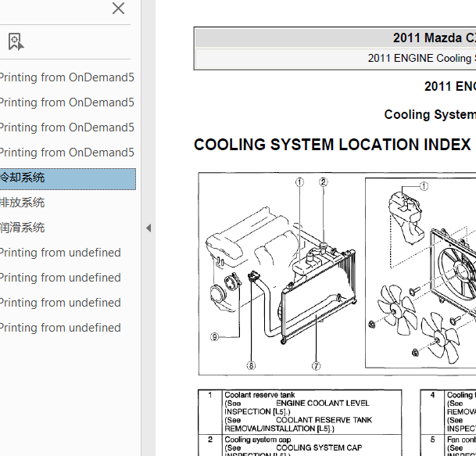The height and width of the screenshot is (456, 476).
Task: Open third 'Printing from undefined' bookmark
Action: 60,303
